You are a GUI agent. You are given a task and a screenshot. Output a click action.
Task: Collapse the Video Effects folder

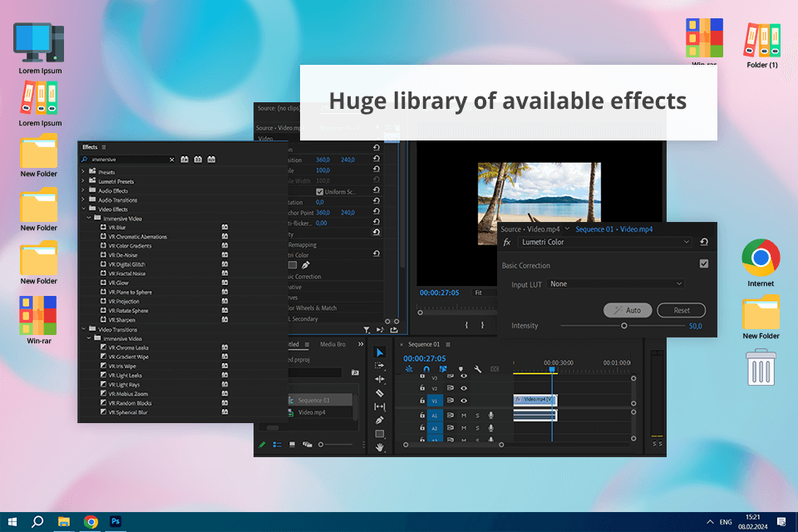[83, 209]
